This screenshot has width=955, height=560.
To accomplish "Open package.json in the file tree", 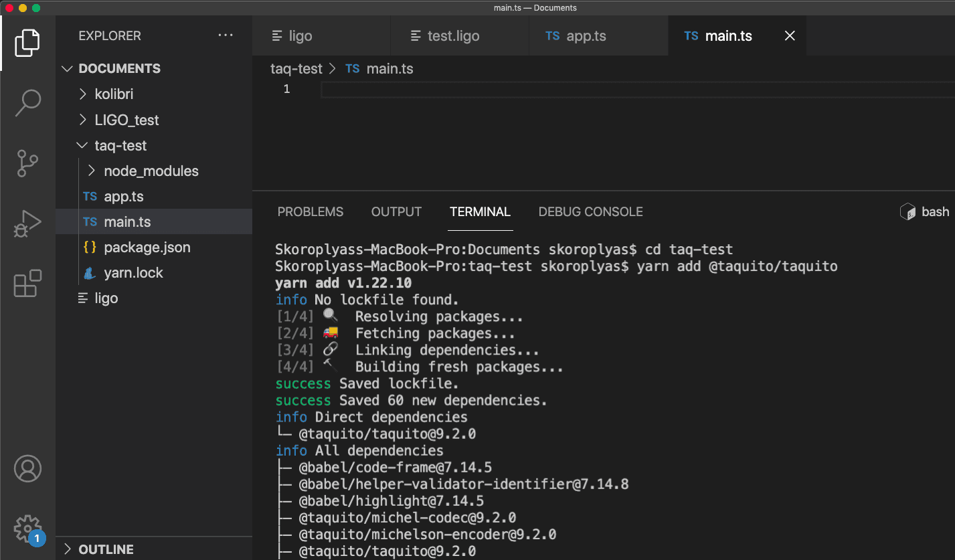I will (147, 248).
